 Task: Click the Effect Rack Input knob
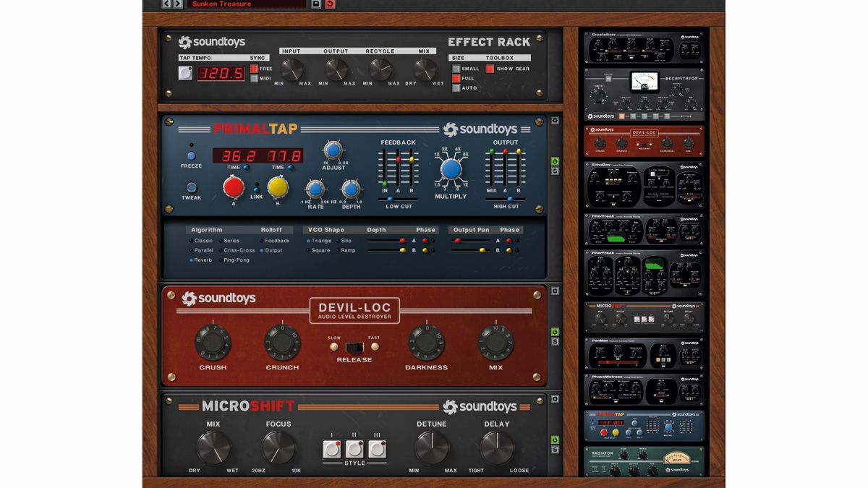coord(291,69)
